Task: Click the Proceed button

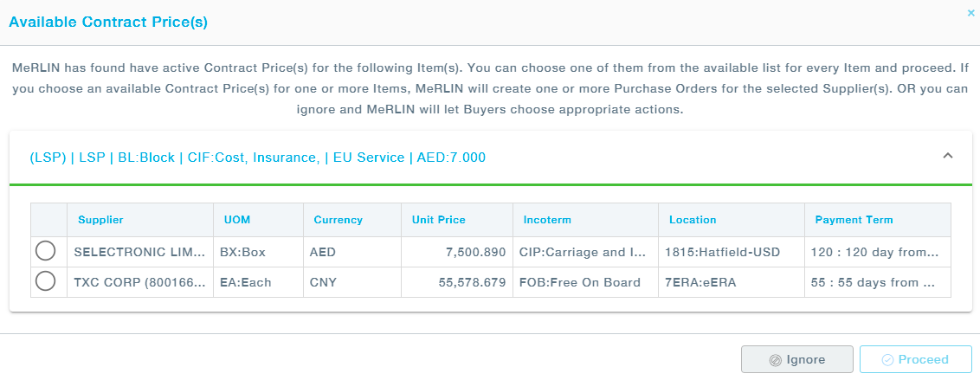Action: click(915, 359)
